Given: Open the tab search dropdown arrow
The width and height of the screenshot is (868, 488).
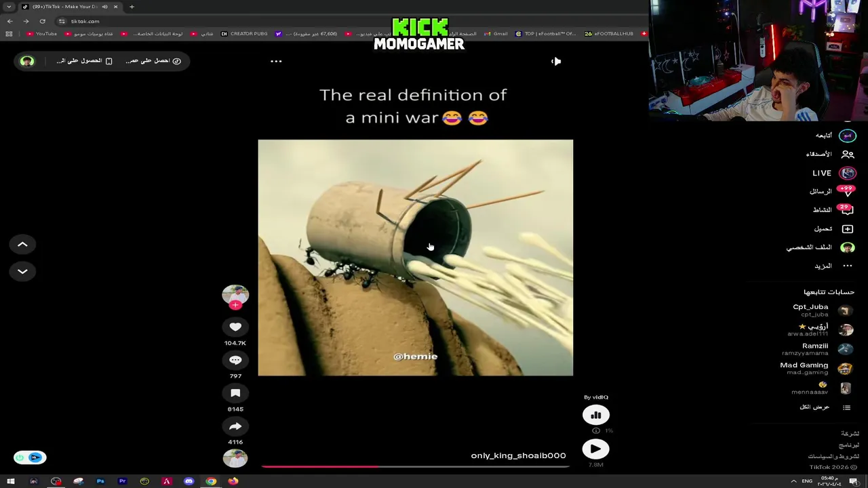Looking at the screenshot, I should [9, 7].
